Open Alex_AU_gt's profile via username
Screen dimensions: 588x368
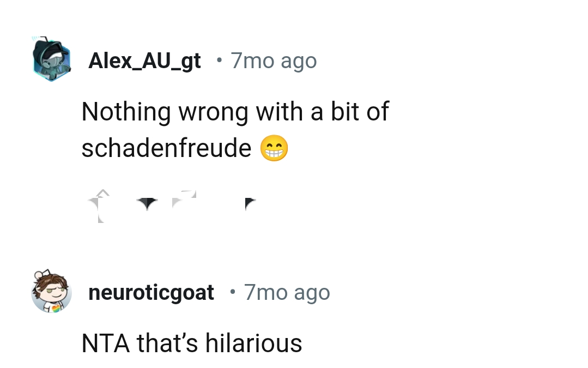tap(144, 60)
